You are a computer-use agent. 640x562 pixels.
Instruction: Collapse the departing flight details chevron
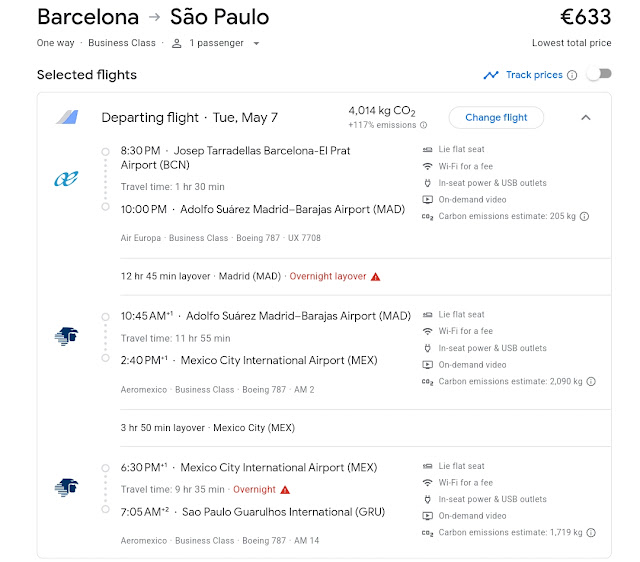586,118
